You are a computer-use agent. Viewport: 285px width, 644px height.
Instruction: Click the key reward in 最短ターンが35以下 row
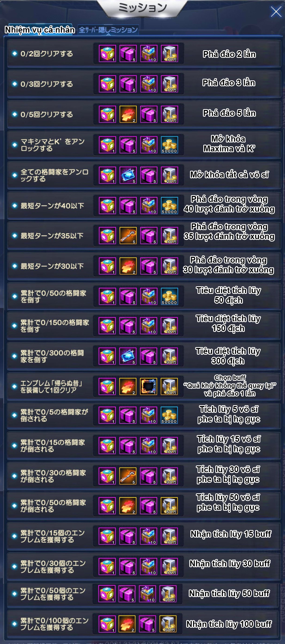(128, 236)
